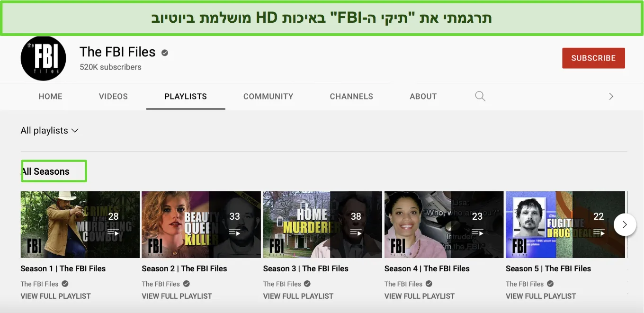The height and width of the screenshot is (313, 644).
Task: Click playlist icon on Season 4 thumbnail
Action: click(x=477, y=233)
